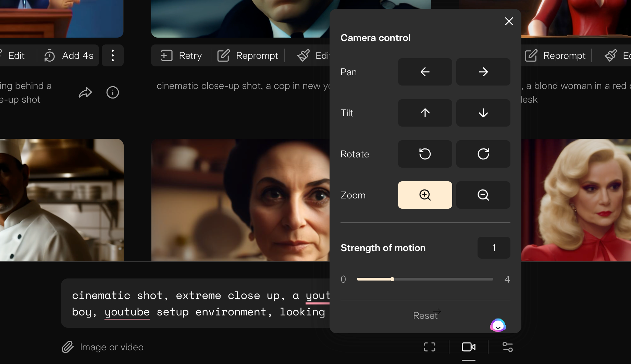Reprompt the cop close-up video
This screenshot has height=364, width=631.
click(x=248, y=55)
